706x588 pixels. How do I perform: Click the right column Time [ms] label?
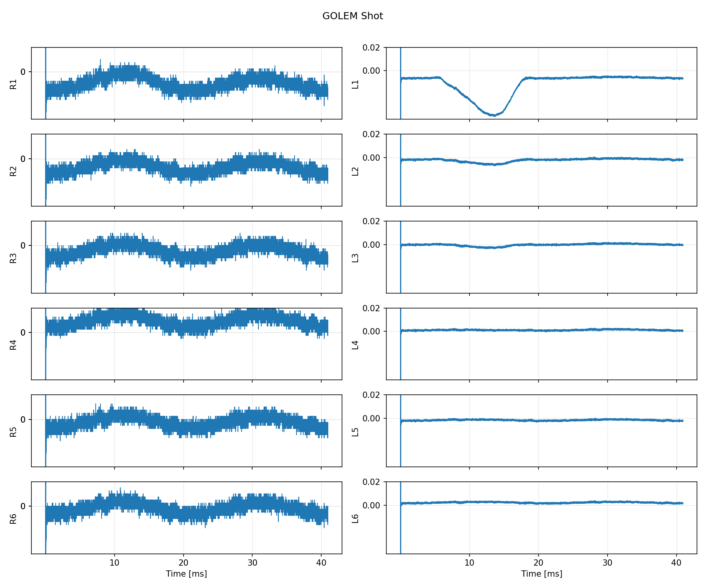click(541, 574)
